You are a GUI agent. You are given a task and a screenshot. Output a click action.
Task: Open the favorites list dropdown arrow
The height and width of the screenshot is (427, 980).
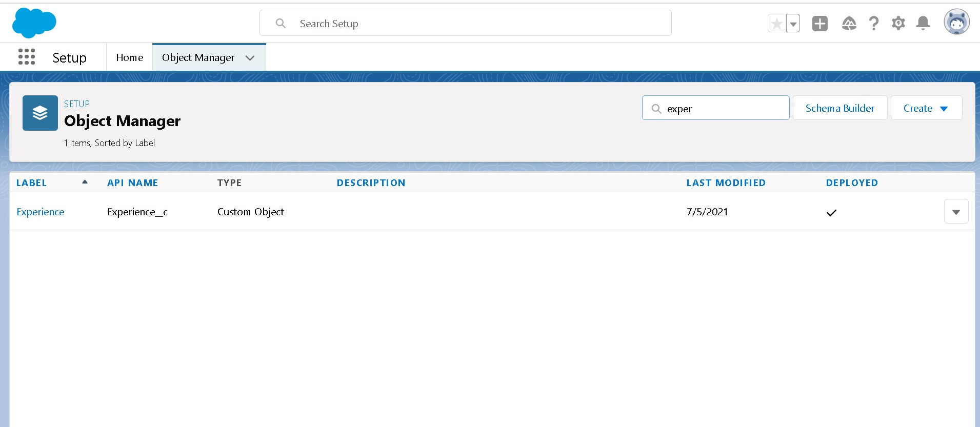[793, 24]
